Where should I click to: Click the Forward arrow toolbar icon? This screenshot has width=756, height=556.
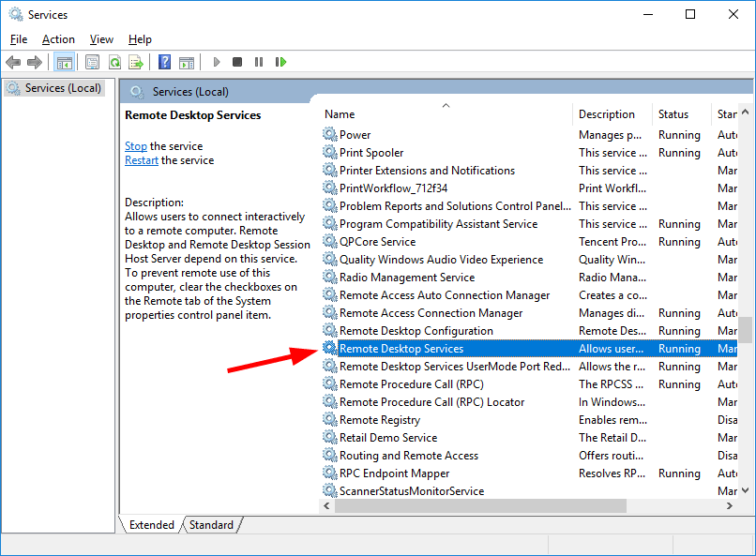pos(35,62)
